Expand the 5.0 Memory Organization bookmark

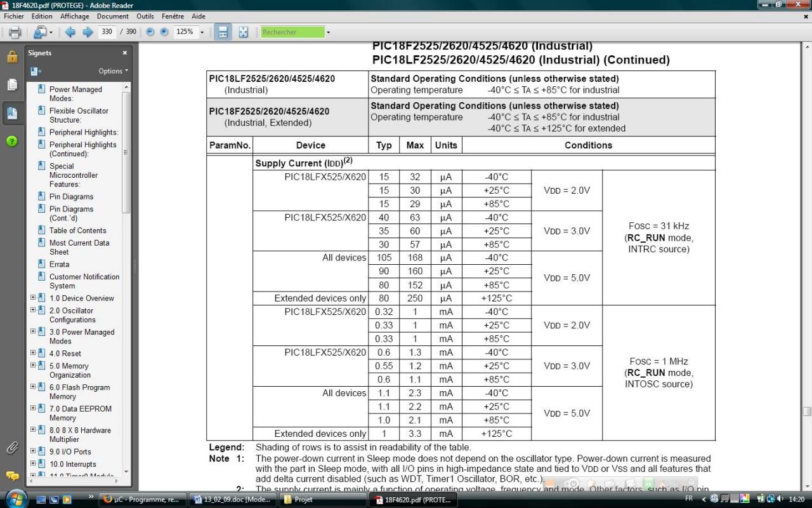(33, 365)
